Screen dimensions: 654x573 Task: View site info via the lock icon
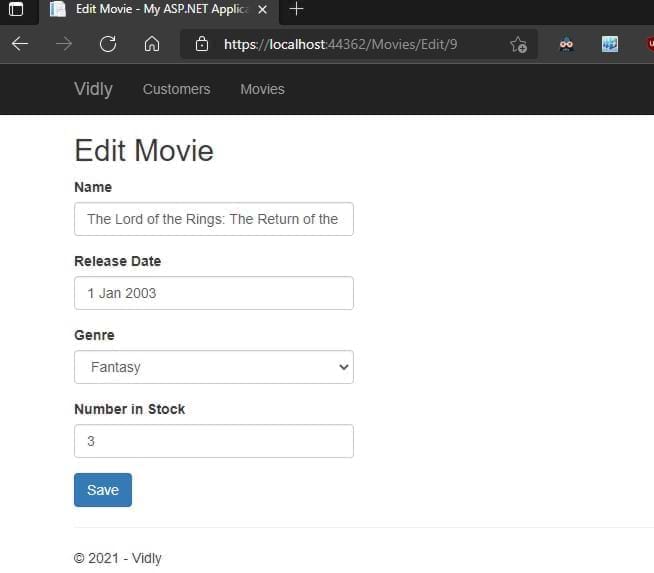pyautogui.click(x=202, y=44)
